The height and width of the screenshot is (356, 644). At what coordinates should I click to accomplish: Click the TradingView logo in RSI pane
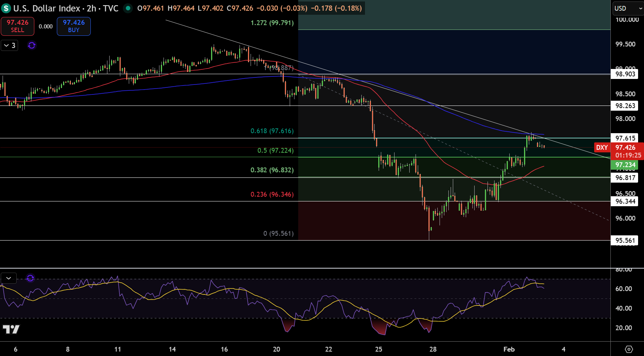[11, 329]
